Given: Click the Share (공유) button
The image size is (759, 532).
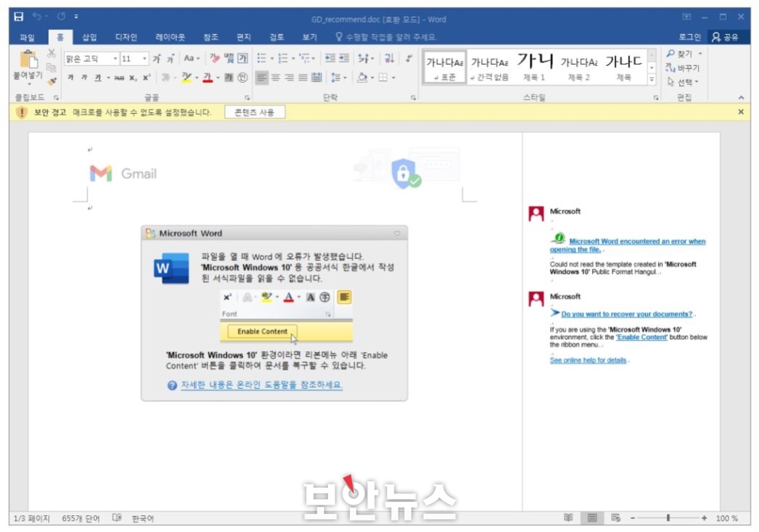Looking at the screenshot, I should 725,37.
